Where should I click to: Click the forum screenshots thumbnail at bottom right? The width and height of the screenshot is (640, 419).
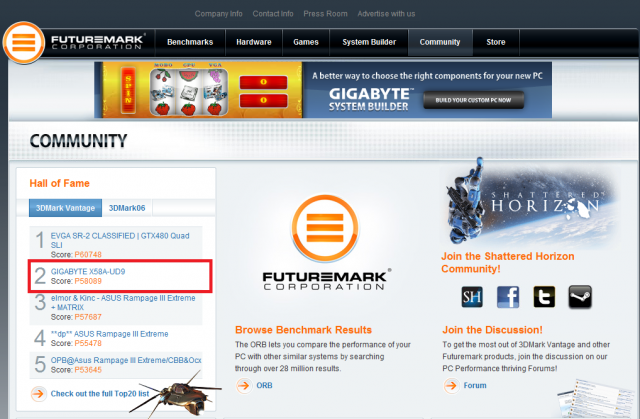596,399
